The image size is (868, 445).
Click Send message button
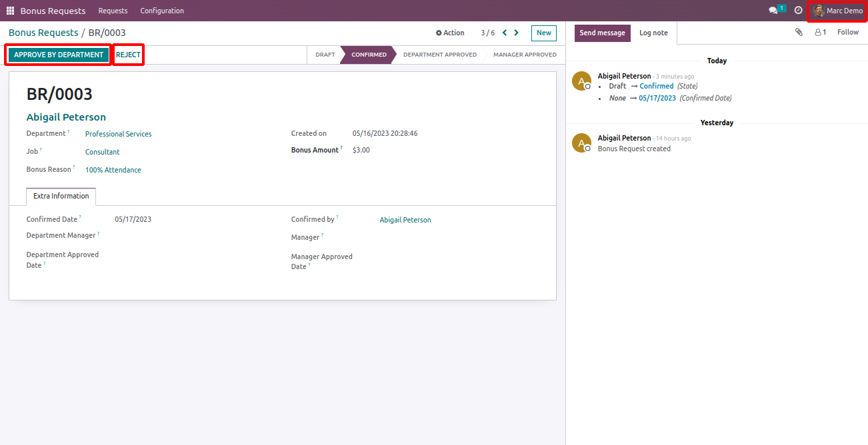[x=603, y=33]
